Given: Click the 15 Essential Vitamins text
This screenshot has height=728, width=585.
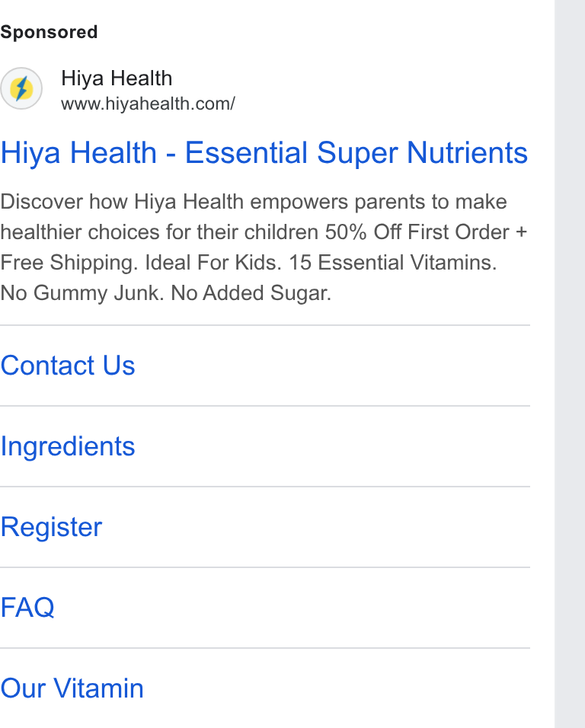Looking at the screenshot, I should click(x=393, y=263).
